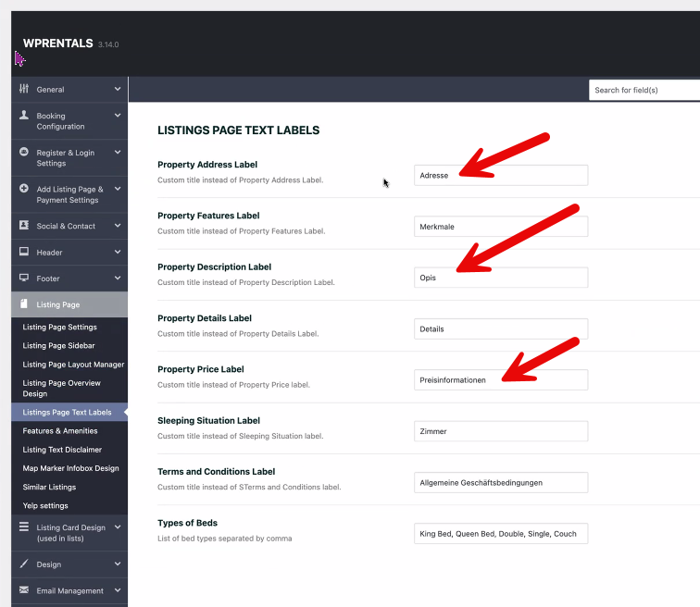
Task: Expand Listing Card Design chevron
Action: click(x=118, y=526)
